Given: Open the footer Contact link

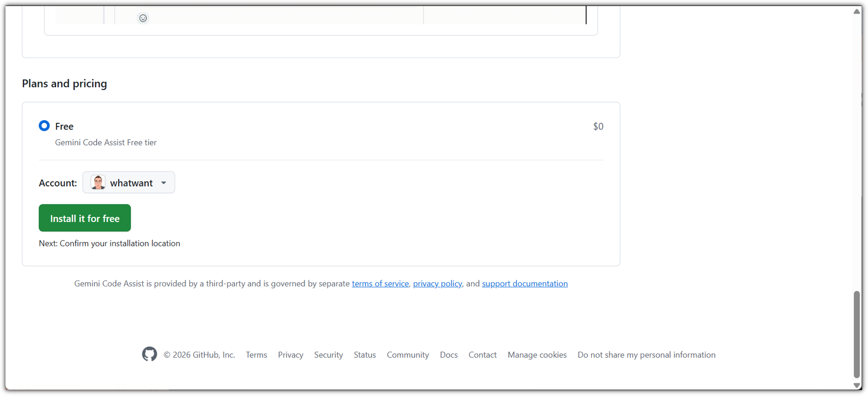Looking at the screenshot, I should click(482, 355).
